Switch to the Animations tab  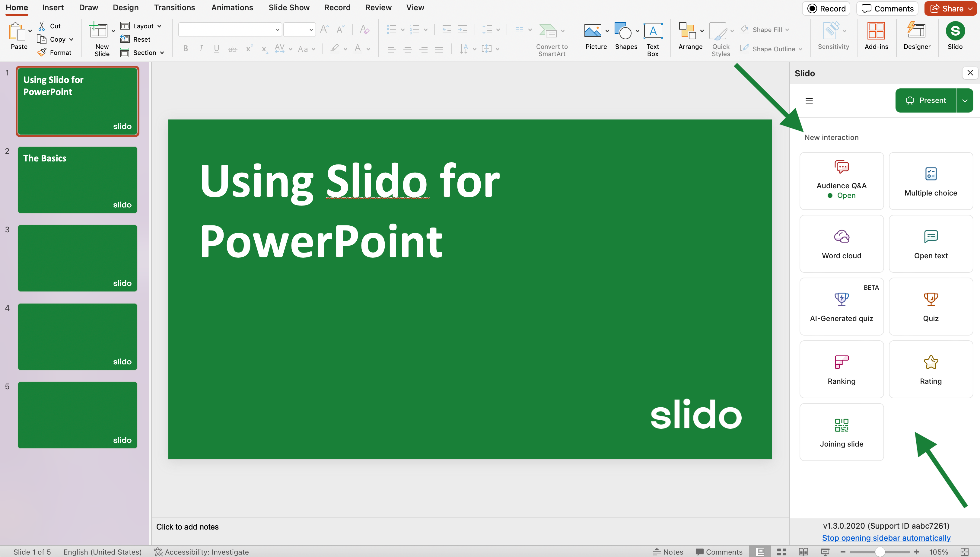(x=232, y=8)
